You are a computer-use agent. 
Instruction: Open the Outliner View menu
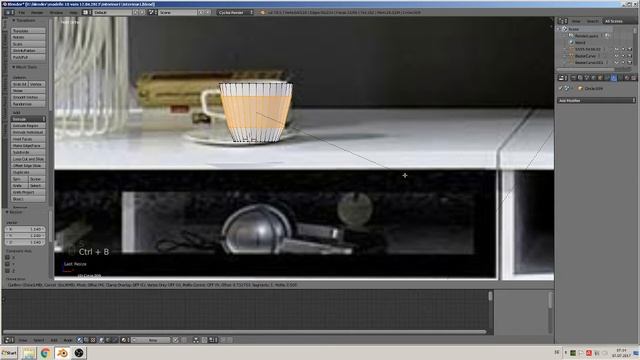(576, 21)
